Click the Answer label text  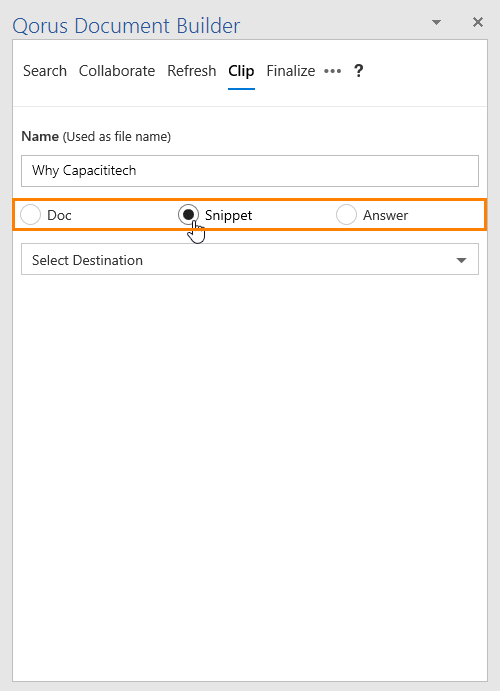pos(385,215)
